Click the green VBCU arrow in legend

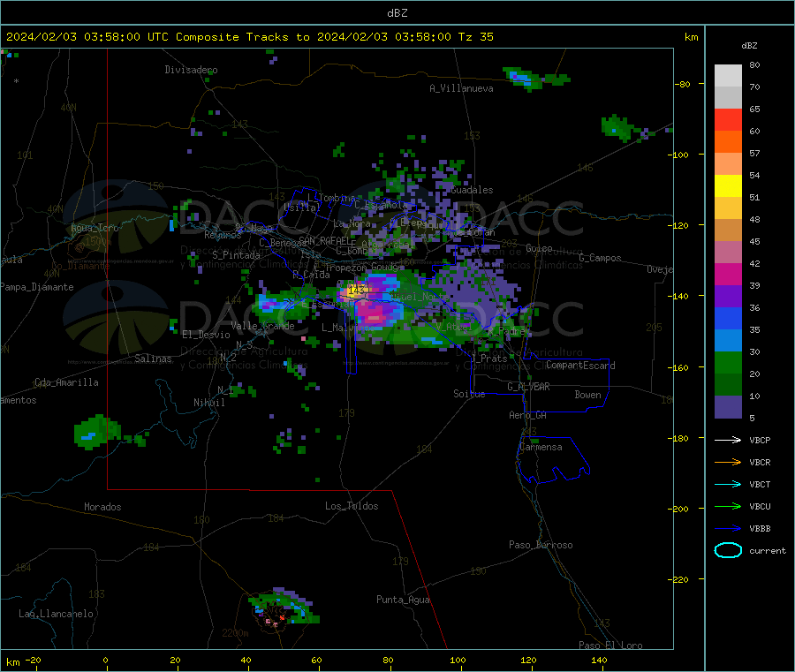point(728,506)
